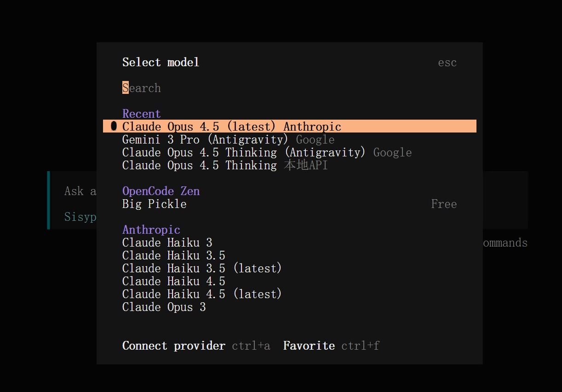The image size is (562, 392).
Task: Select the free Big Pickle model
Action: tap(155, 204)
